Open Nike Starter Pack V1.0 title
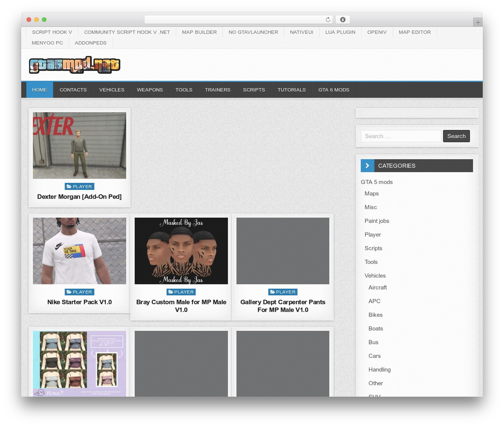Viewport: 504px width, 427px height. pos(80,302)
